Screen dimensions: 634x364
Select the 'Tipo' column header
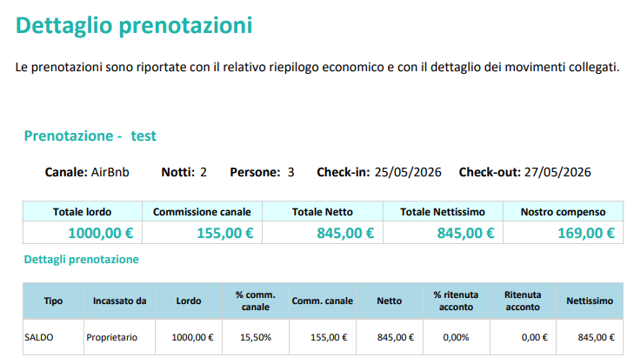pyautogui.click(x=53, y=301)
